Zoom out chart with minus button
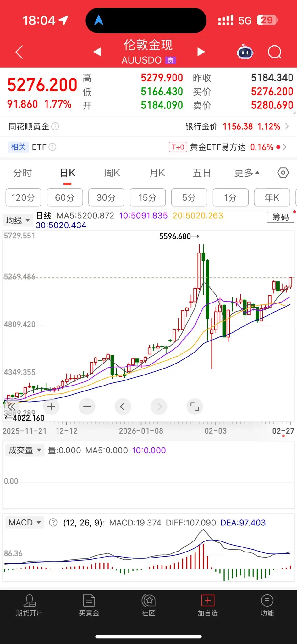The image size is (297, 644). 87,407
